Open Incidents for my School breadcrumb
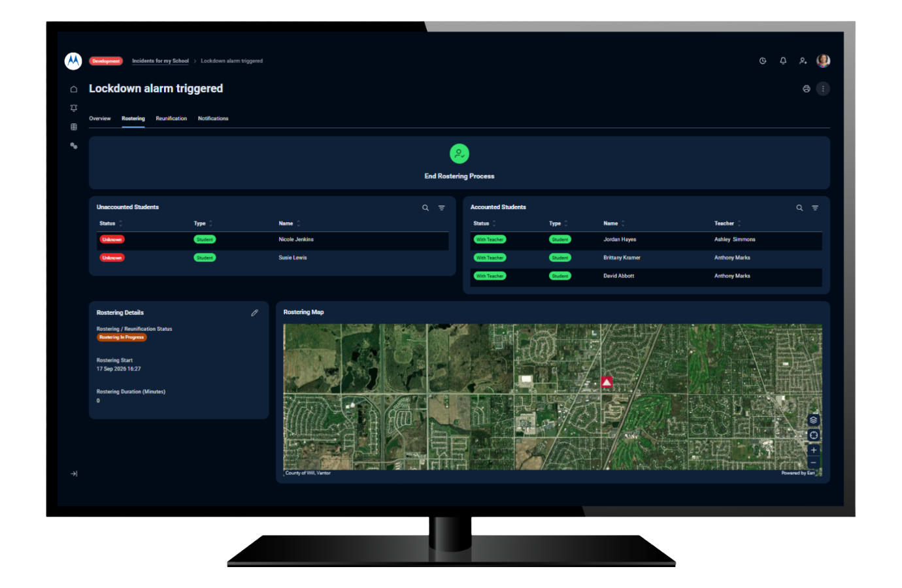Screen dimensions: 902x588 (160, 61)
